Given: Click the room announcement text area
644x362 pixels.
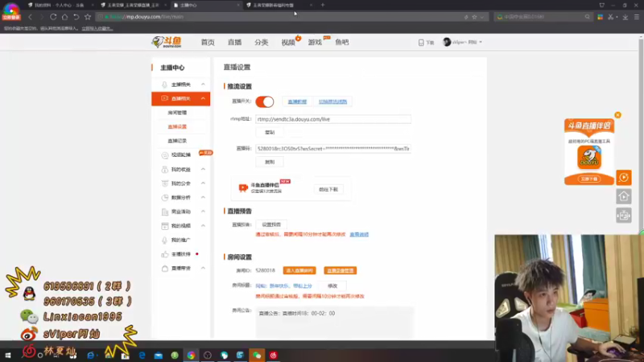Looking at the screenshot, I should point(334,323).
